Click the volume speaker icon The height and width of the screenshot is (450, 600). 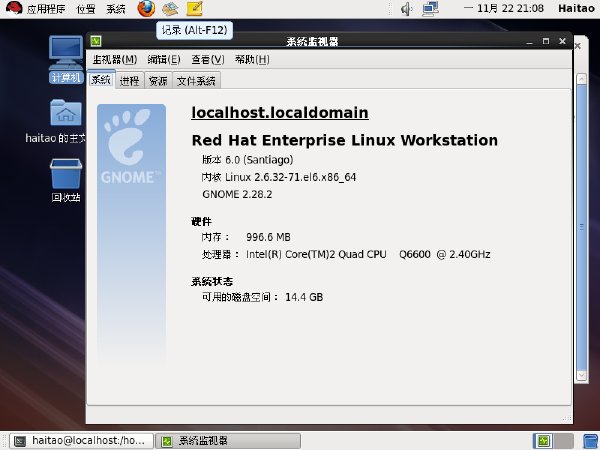click(x=406, y=8)
